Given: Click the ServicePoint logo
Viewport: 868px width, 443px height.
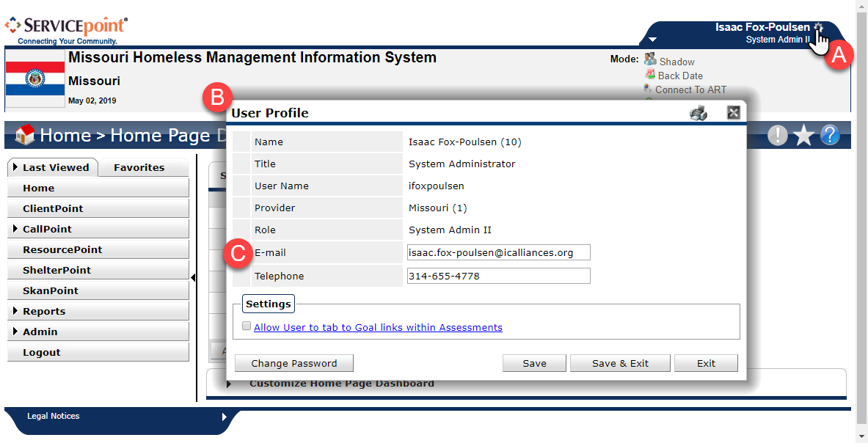Looking at the screenshot, I should click(x=67, y=30).
